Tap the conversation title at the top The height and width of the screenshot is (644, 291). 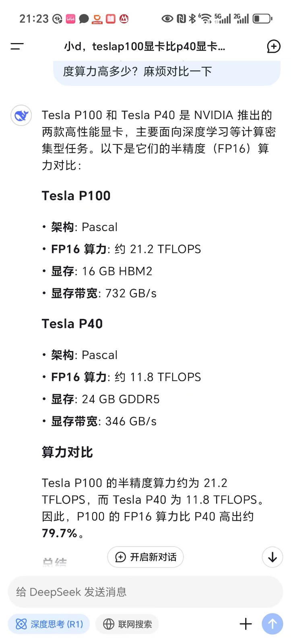pos(144,47)
